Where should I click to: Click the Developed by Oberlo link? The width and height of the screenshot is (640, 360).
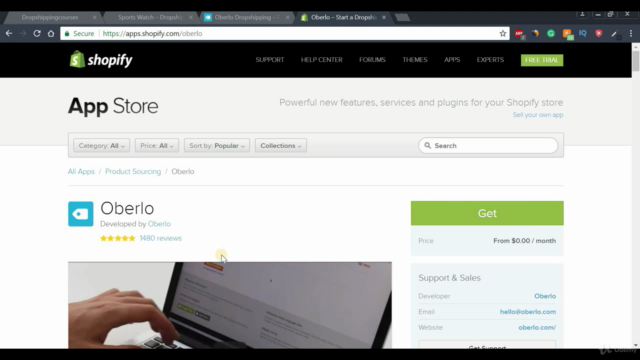[159, 224]
